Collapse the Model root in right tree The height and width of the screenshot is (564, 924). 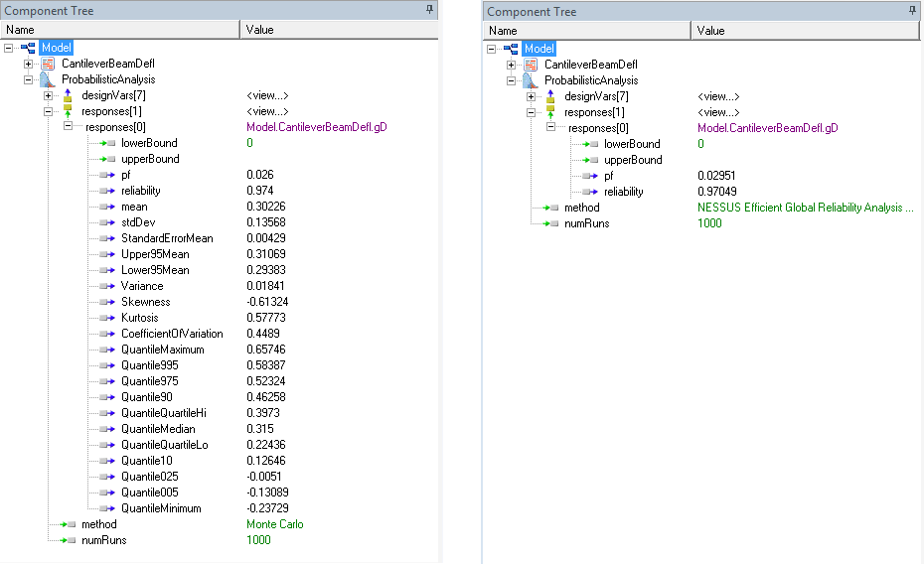(492, 49)
